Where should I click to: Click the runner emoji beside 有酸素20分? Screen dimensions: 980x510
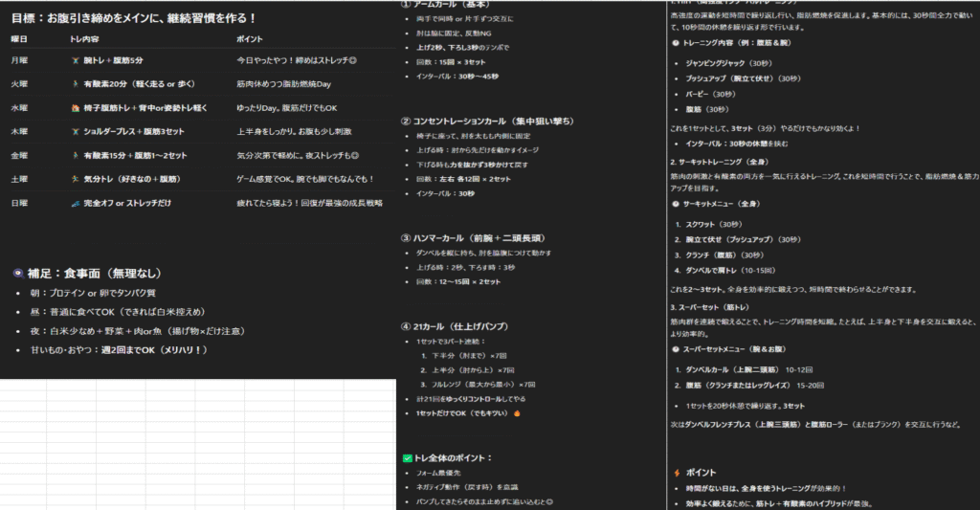click(75, 84)
